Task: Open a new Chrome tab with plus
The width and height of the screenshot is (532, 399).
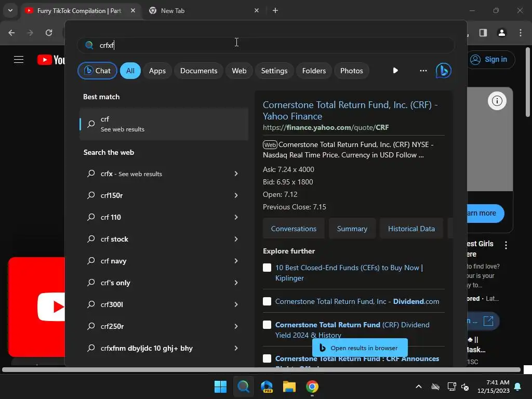Action: (x=275, y=10)
